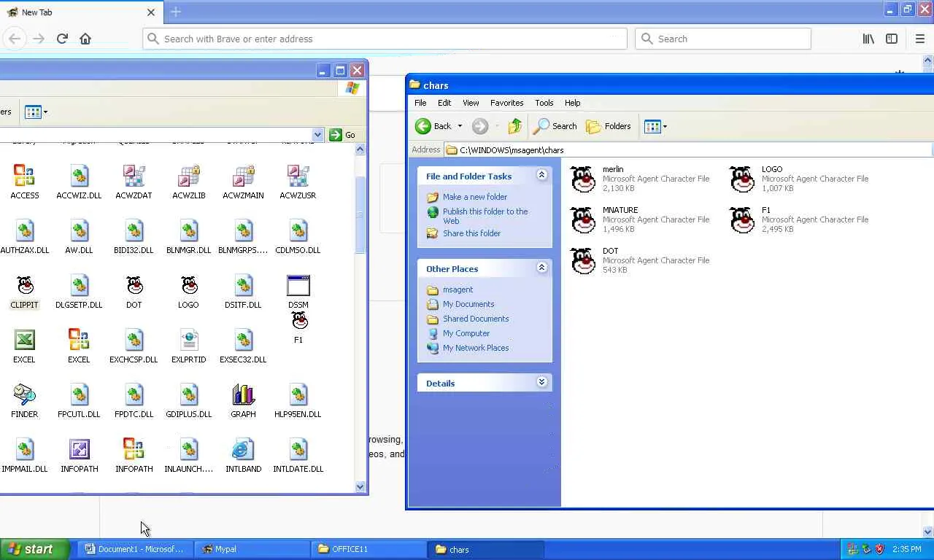Screen dimensions: 934x560
Task: Collapse the Other Places panel
Action: (541, 268)
